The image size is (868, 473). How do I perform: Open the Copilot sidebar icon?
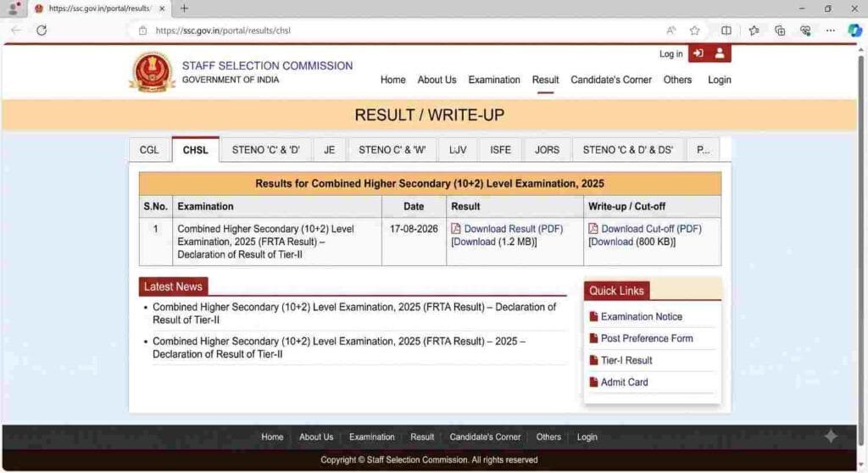point(854,31)
